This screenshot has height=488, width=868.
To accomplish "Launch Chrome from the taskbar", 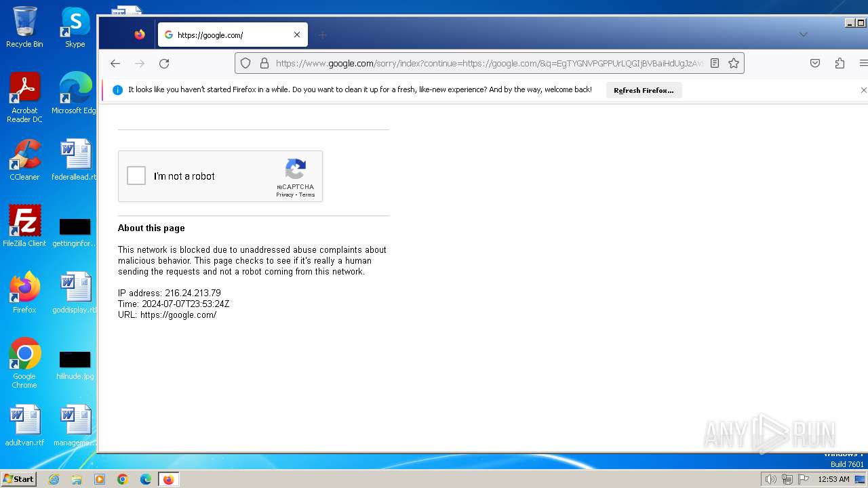I will click(123, 479).
